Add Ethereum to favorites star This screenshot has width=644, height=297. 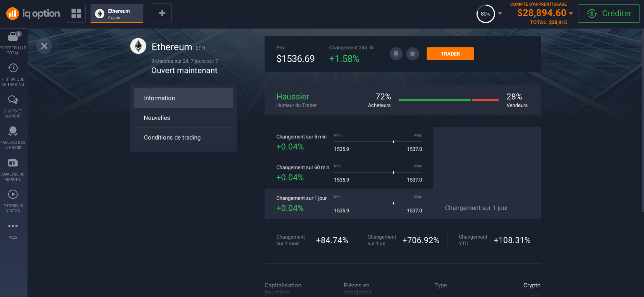tap(413, 53)
